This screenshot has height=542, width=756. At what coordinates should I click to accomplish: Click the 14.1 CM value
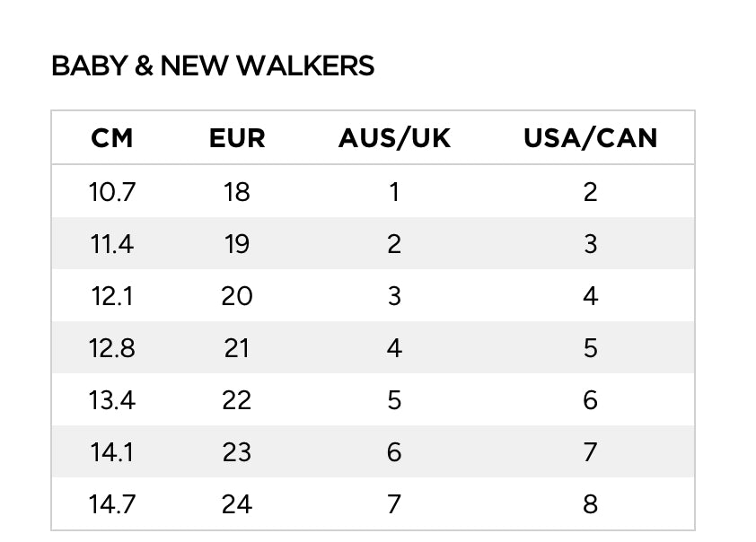(x=112, y=451)
